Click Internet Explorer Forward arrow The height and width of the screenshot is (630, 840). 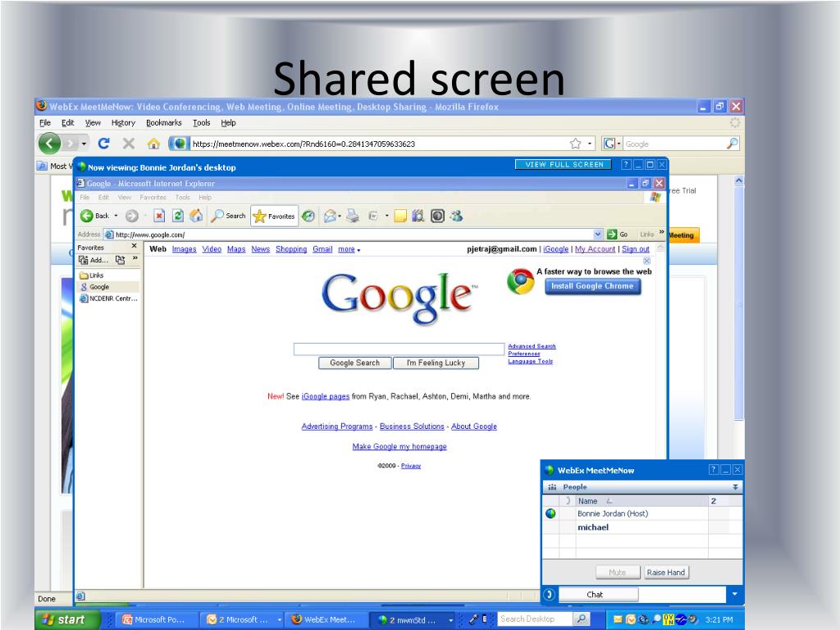click(132, 216)
